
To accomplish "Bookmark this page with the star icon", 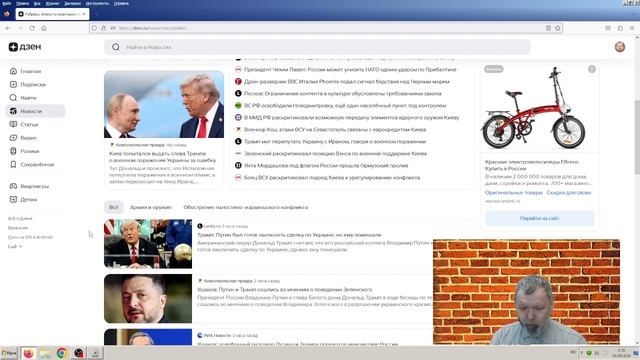I will coord(558,28).
